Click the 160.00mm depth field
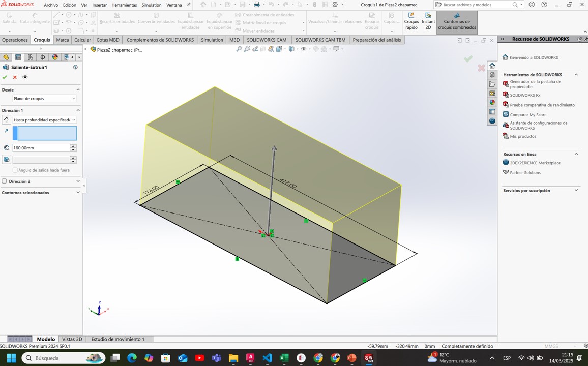This screenshot has height=366, width=588. click(41, 148)
